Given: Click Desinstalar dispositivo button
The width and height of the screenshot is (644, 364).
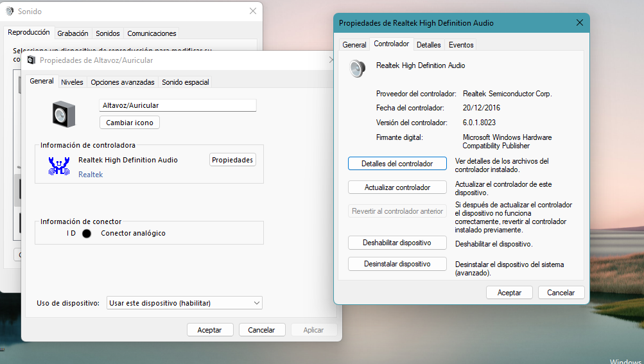Looking at the screenshot, I should point(397,264).
